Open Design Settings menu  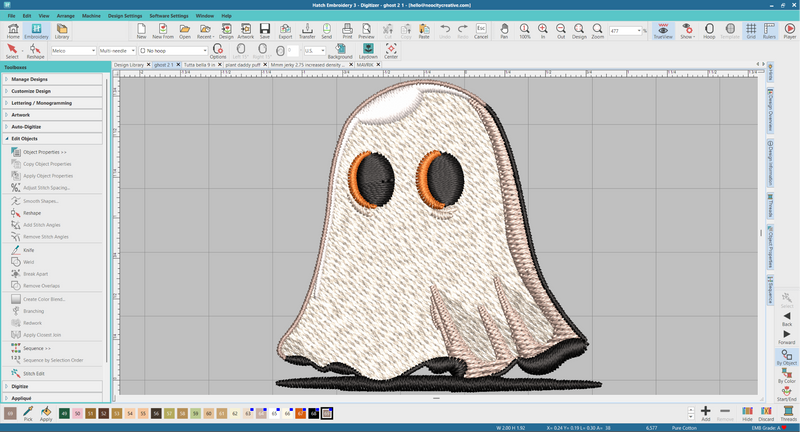click(125, 16)
